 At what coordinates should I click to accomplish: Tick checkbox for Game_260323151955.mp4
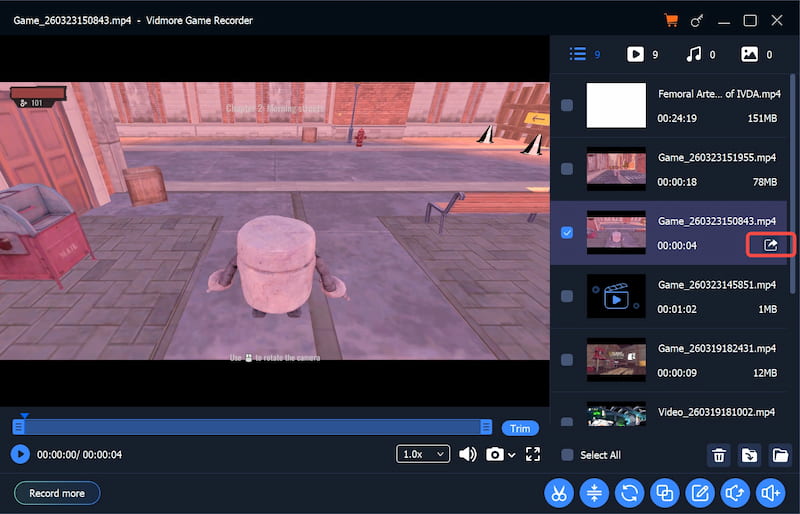[567, 169]
